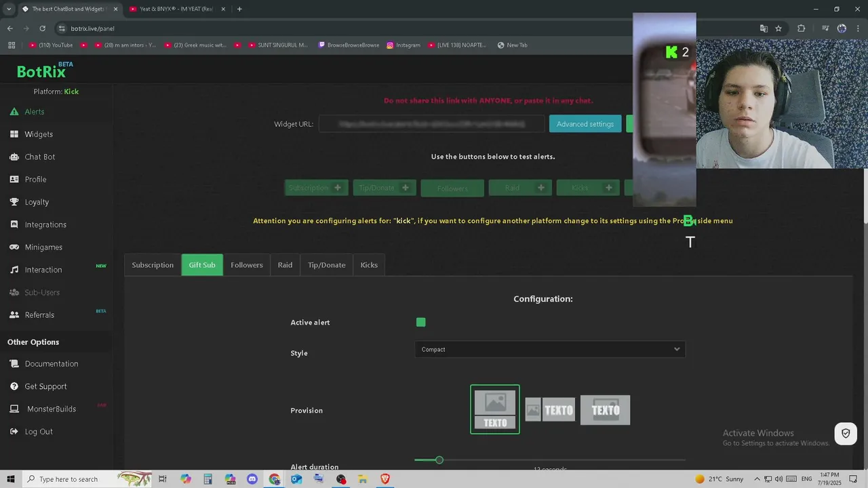This screenshot has height=488, width=868.
Task: Switch to the Yeat & BNYX YouTube tab
Action: coord(177,9)
